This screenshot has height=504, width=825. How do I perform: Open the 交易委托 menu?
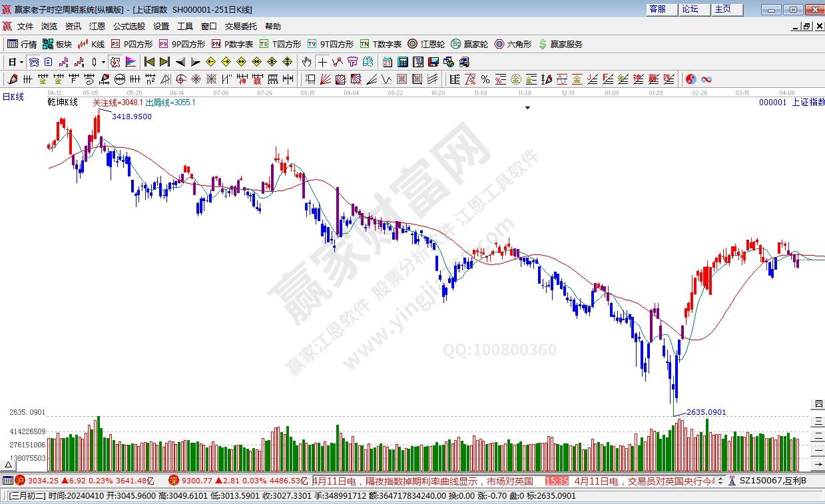click(x=240, y=27)
